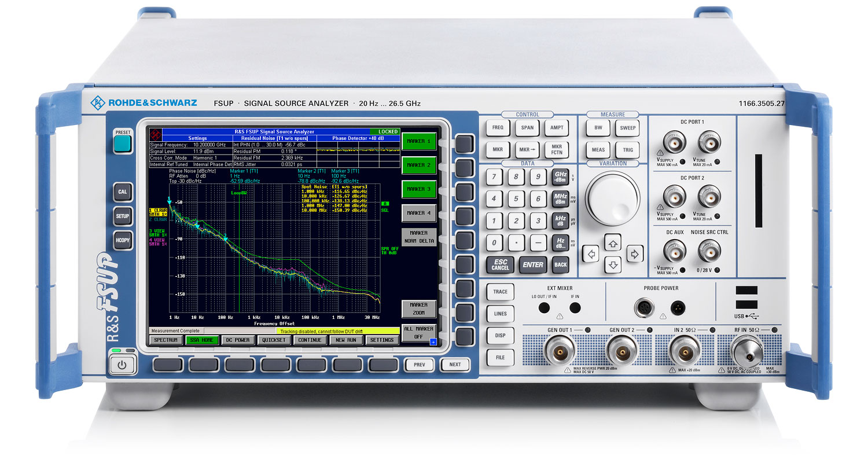
Task: Click the hardware softkey beside MARKER 1
Action: click(464, 143)
